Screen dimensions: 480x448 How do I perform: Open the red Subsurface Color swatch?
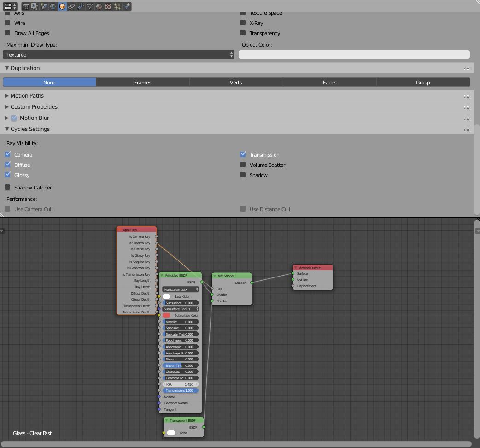click(x=166, y=315)
